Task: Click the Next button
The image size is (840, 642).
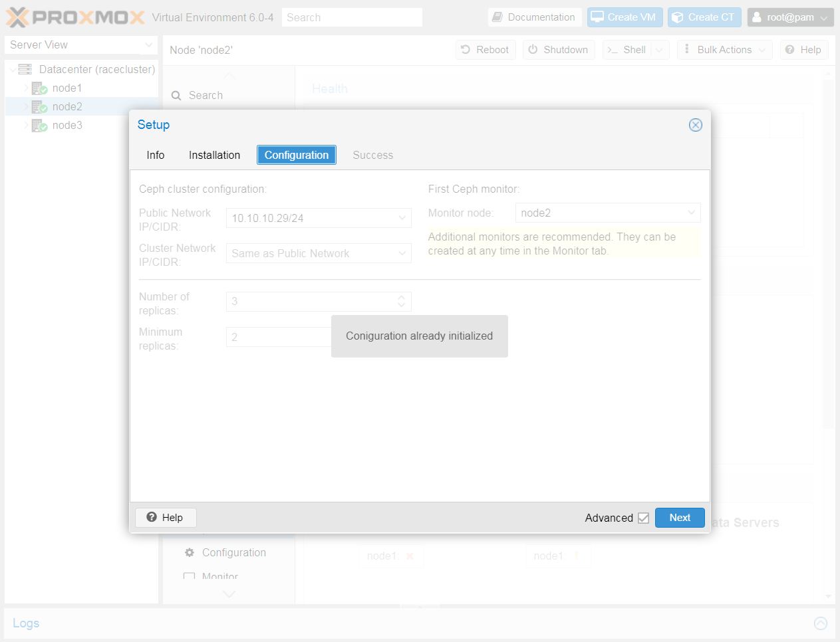Action: (x=680, y=518)
